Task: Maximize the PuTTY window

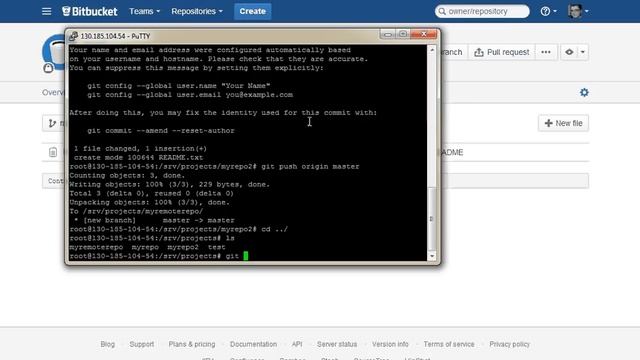Action: coord(402,34)
